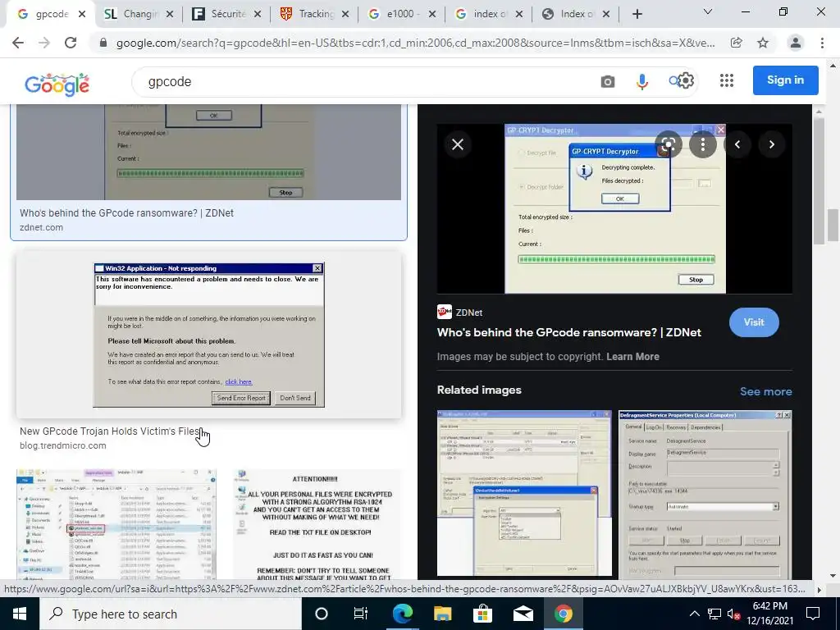Switch to the Index of globe tab
The width and height of the screenshot is (840, 630).
point(577,14)
